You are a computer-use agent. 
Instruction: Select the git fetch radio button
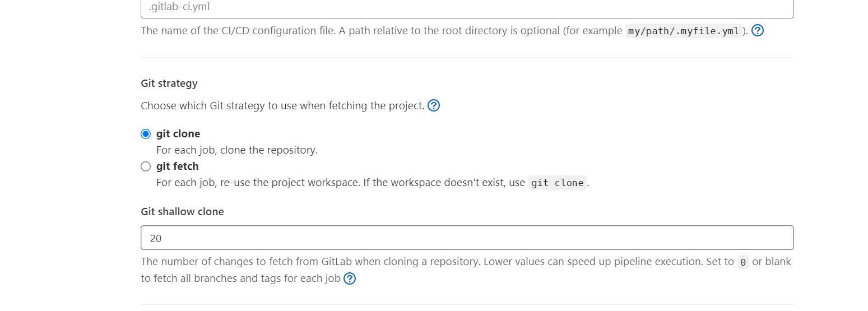[146, 166]
